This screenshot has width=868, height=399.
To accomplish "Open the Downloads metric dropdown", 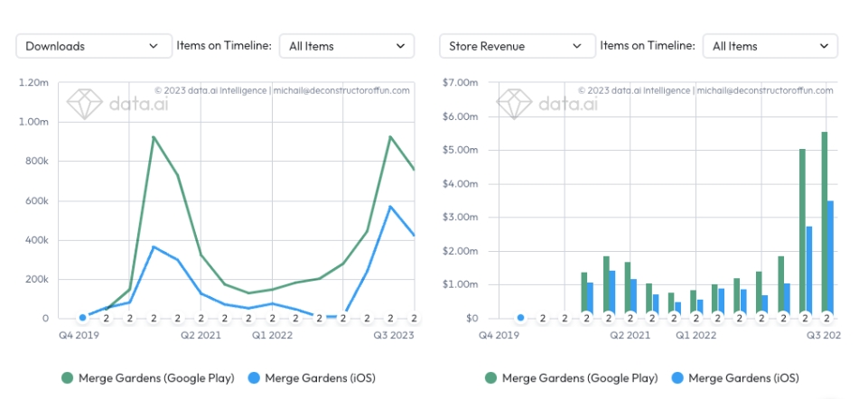I will click(94, 46).
